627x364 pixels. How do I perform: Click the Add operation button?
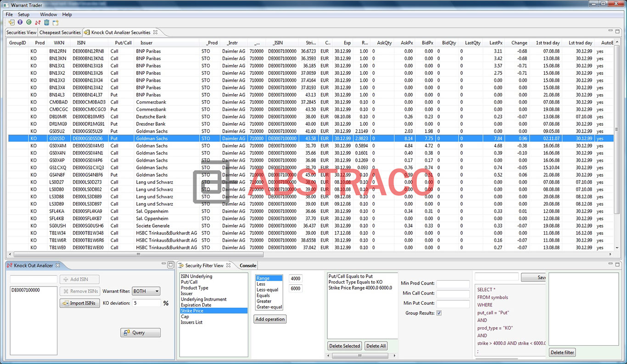270,319
